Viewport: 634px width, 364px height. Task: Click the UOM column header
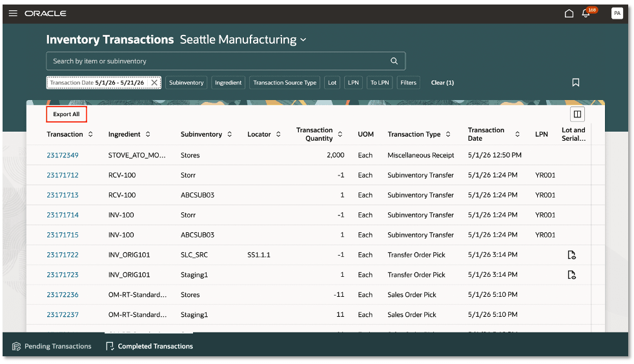365,134
